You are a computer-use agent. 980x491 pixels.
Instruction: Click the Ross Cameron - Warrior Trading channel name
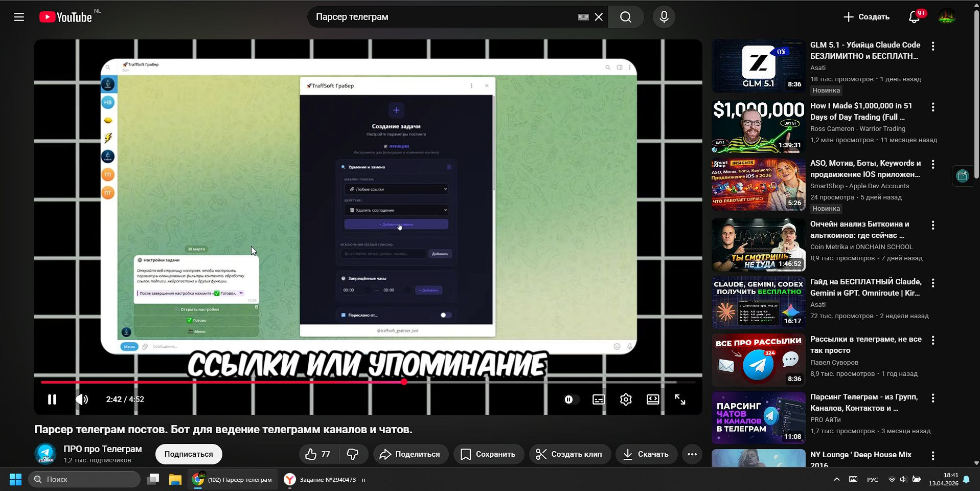pyautogui.click(x=858, y=129)
